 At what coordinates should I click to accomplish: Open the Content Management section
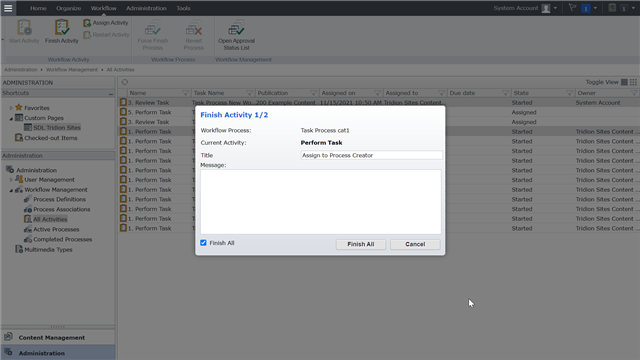pos(58,338)
